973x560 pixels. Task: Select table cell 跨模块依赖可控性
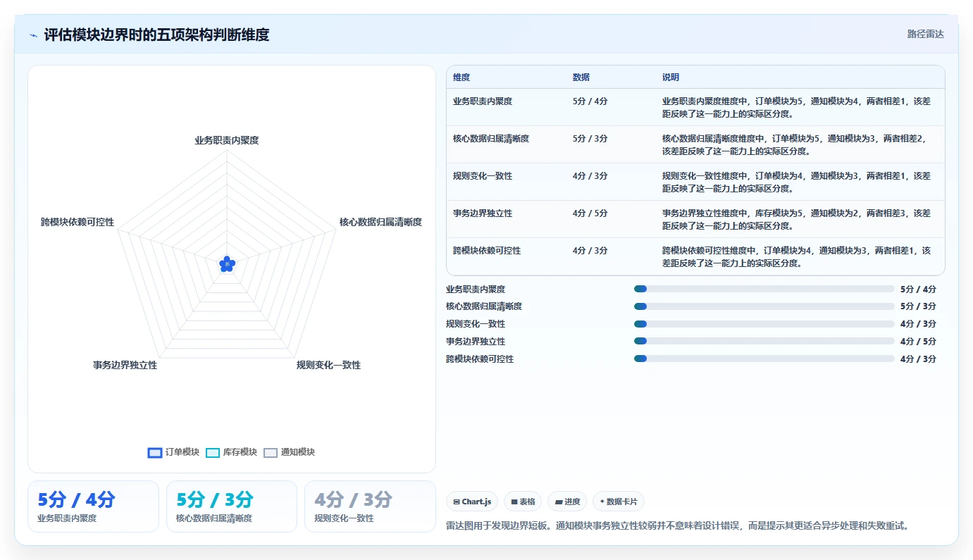tap(487, 251)
